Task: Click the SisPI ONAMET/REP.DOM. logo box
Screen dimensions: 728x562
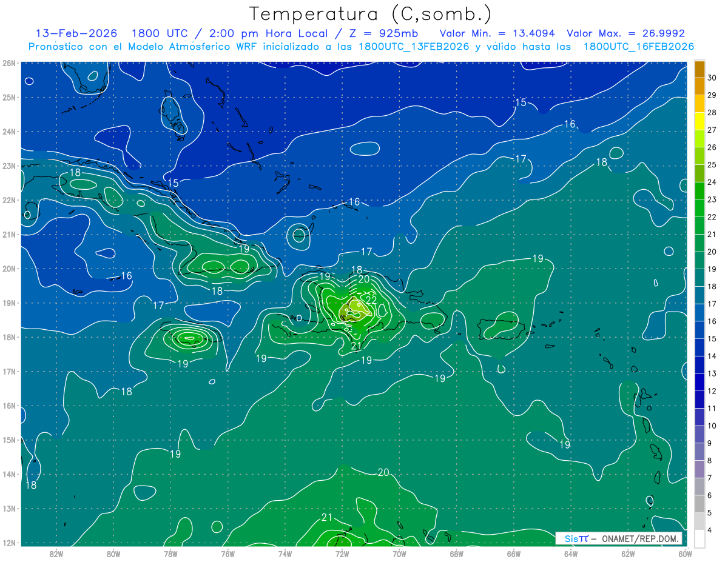Action: [619, 538]
